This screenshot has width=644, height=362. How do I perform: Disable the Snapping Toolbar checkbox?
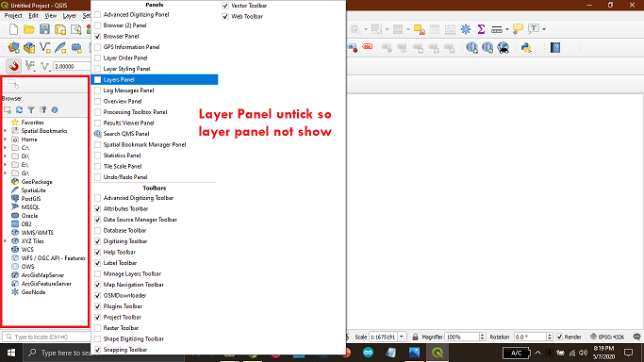tap(98, 350)
